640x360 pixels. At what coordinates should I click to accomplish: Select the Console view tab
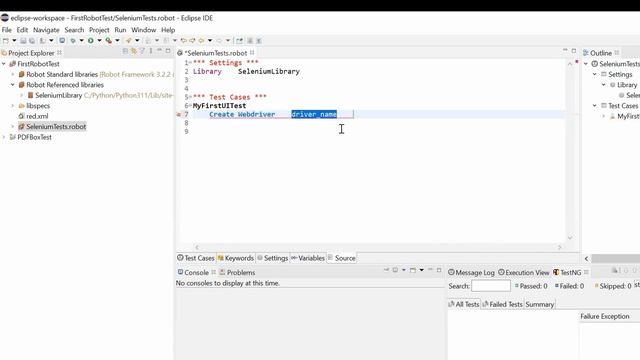[193, 272]
